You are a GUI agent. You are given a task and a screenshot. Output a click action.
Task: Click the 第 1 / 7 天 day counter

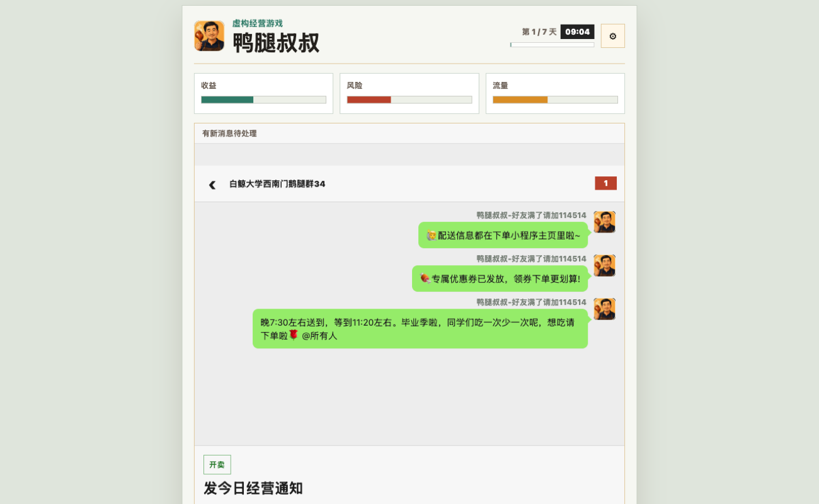[539, 31]
